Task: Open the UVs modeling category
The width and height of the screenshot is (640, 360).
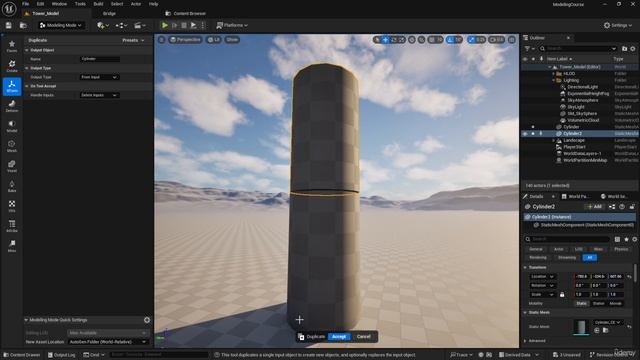Action: pos(12,206)
